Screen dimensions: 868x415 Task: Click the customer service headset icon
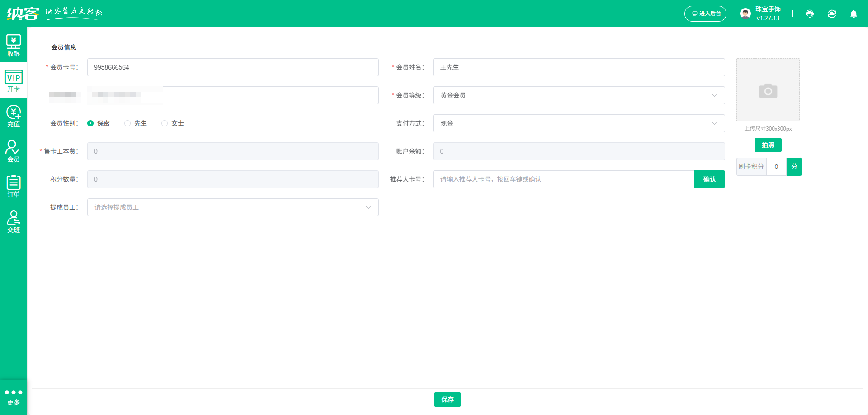coord(810,14)
